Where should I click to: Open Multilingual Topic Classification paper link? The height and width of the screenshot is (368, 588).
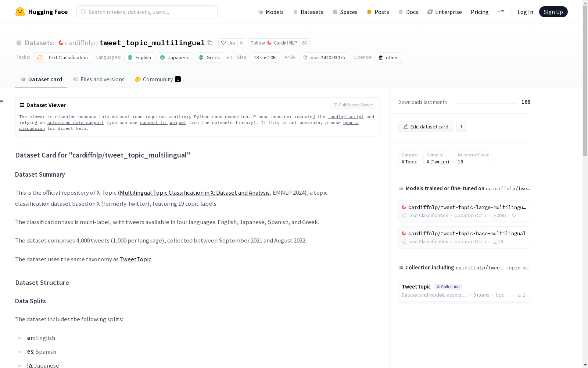(195, 192)
